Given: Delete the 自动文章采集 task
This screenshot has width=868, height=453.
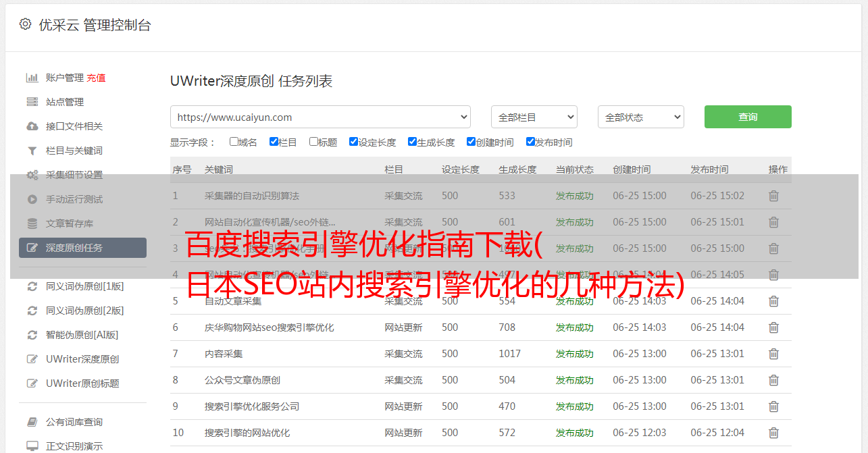Looking at the screenshot, I should (773, 301).
